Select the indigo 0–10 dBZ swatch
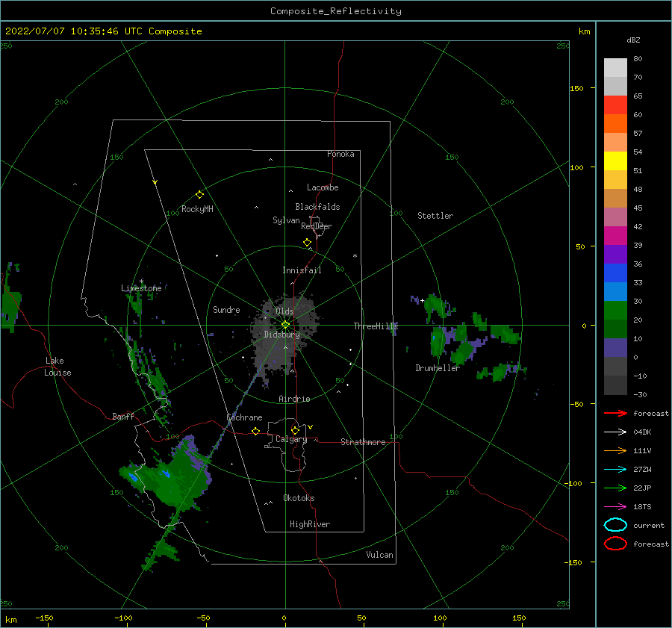This screenshot has width=672, height=628. 615,347
